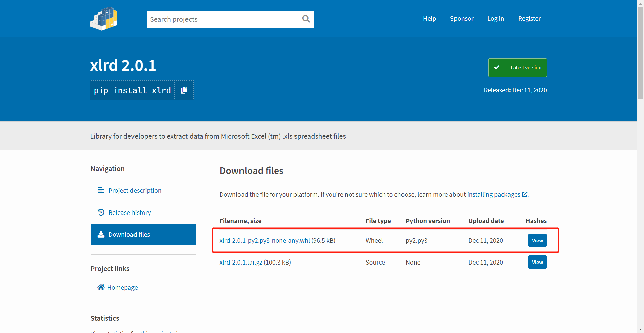Click the checkmark on Latest version badge

tap(497, 67)
